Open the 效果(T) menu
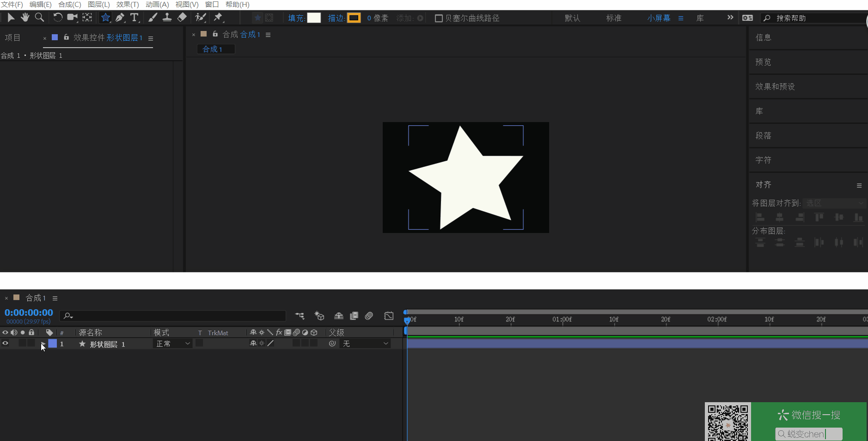 (x=127, y=4)
